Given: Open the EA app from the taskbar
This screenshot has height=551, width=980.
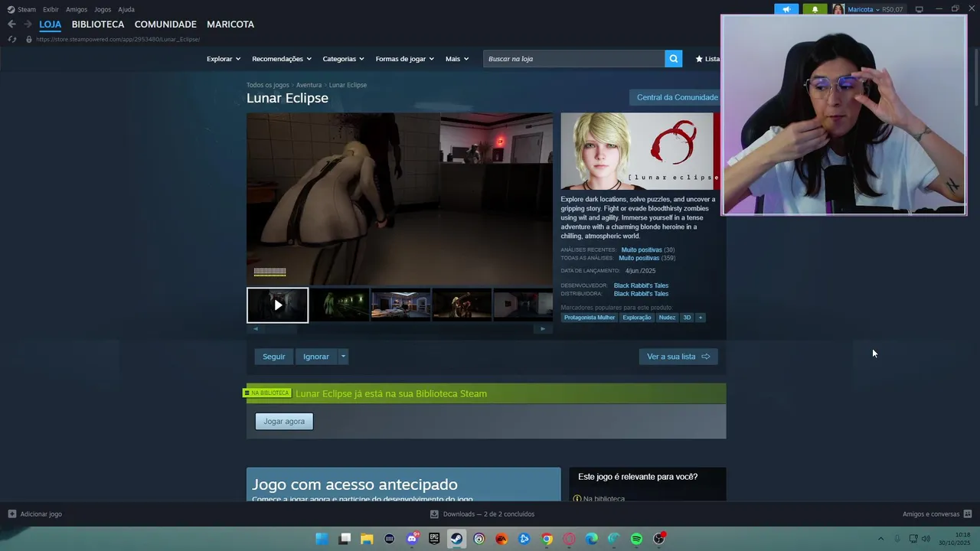Looking at the screenshot, I should click(x=501, y=539).
